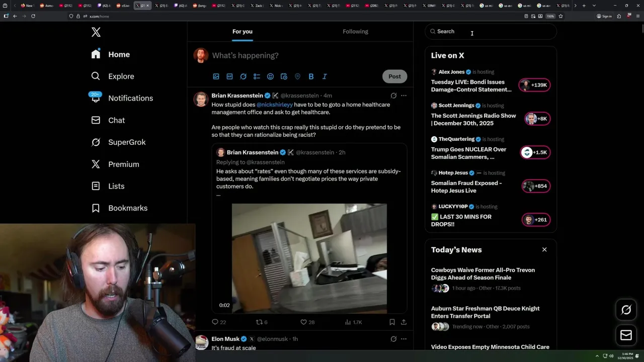Switch to the Following tab
The width and height of the screenshot is (644, 362).
point(356,32)
